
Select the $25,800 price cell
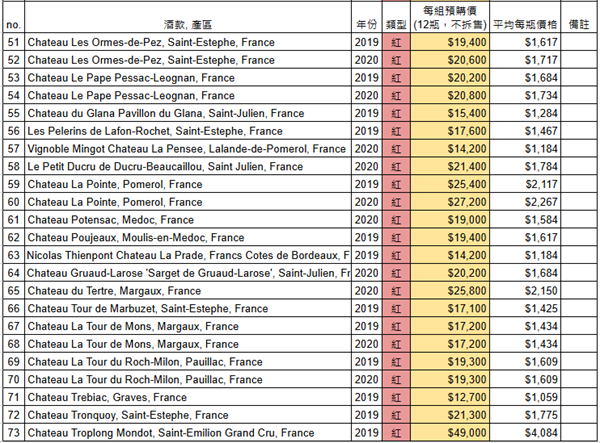click(x=450, y=291)
